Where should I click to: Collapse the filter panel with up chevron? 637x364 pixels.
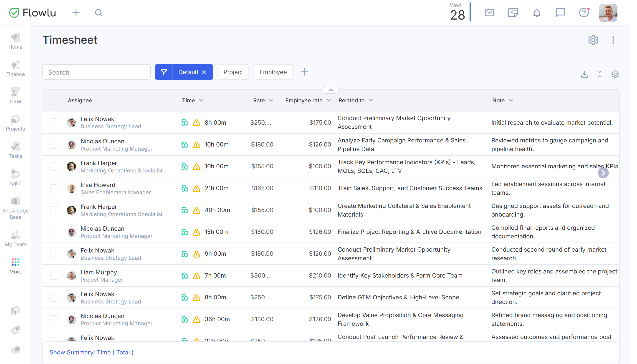(x=331, y=90)
